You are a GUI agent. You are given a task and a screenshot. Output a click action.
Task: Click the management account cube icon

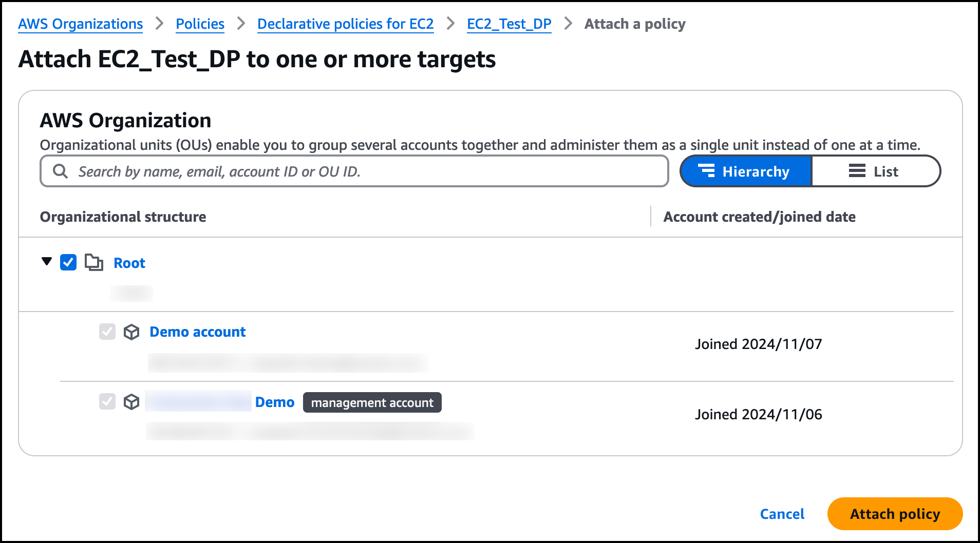[131, 402]
